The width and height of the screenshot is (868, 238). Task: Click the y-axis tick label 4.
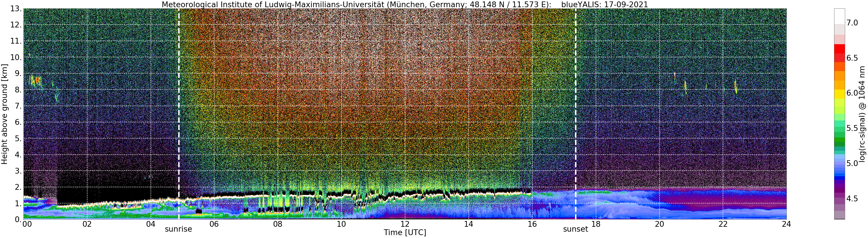pos(18,155)
